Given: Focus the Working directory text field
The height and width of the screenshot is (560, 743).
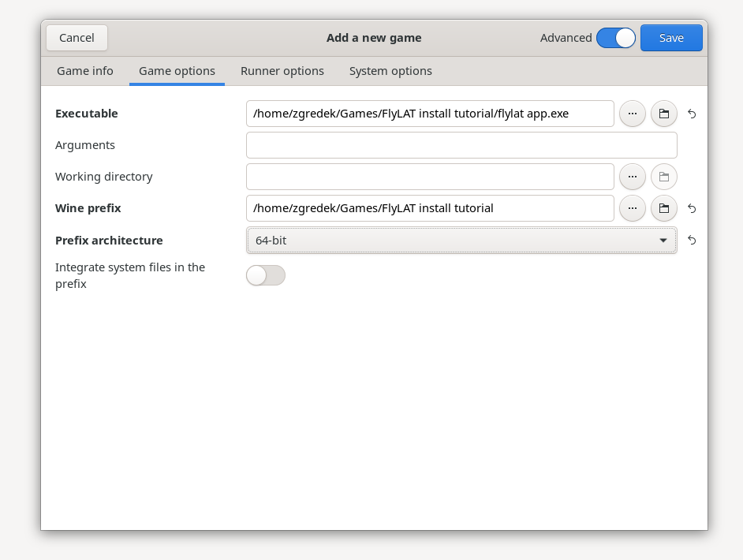Looking at the screenshot, I should [x=430, y=177].
